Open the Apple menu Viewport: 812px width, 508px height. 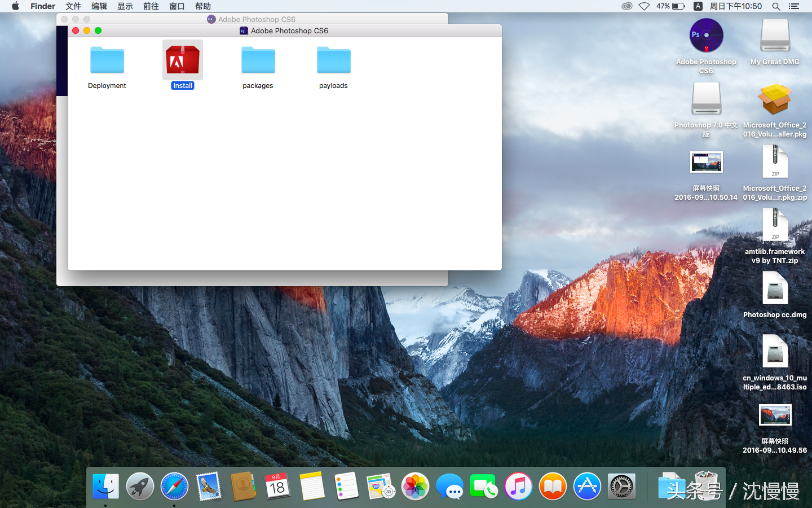coord(15,6)
